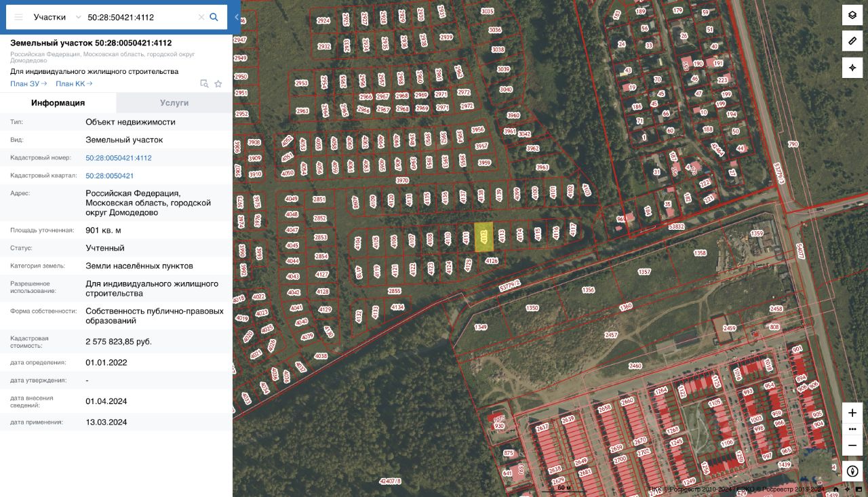The height and width of the screenshot is (497, 868).
Task: Add parcel to favorites star icon
Action: (218, 84)
